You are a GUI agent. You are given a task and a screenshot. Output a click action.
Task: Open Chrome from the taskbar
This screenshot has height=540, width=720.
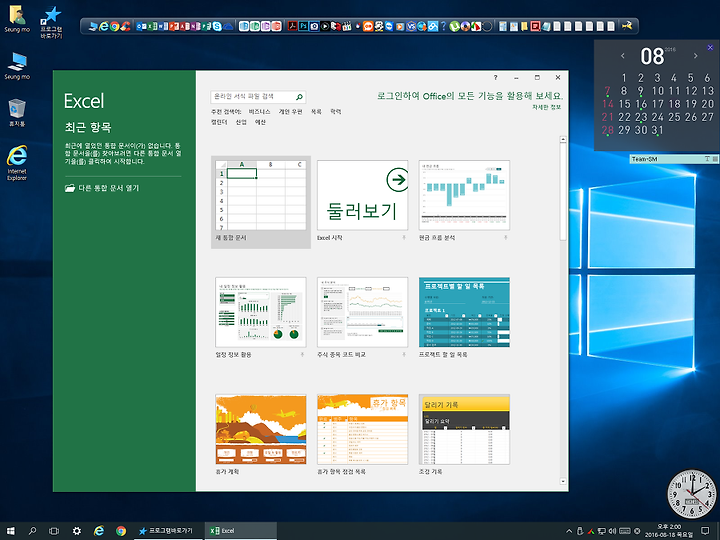tap(121, 531)
